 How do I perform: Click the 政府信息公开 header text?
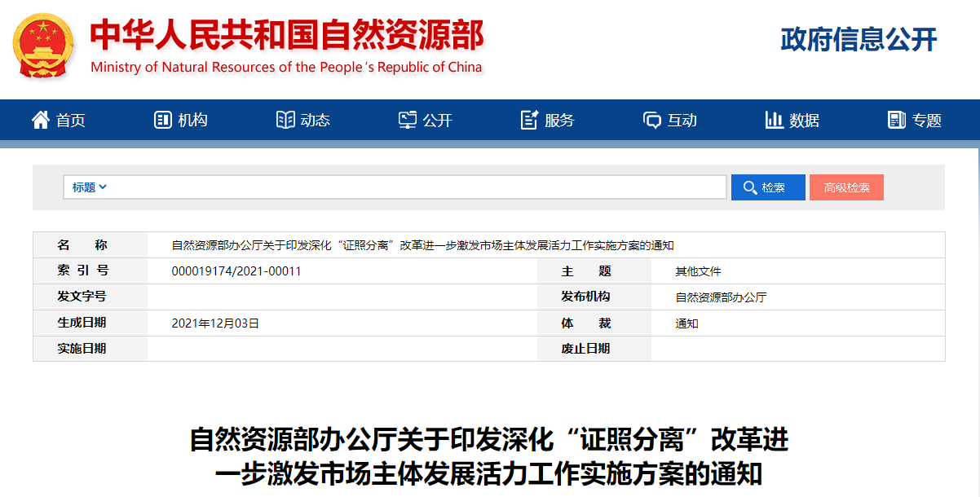pos(859,39)
